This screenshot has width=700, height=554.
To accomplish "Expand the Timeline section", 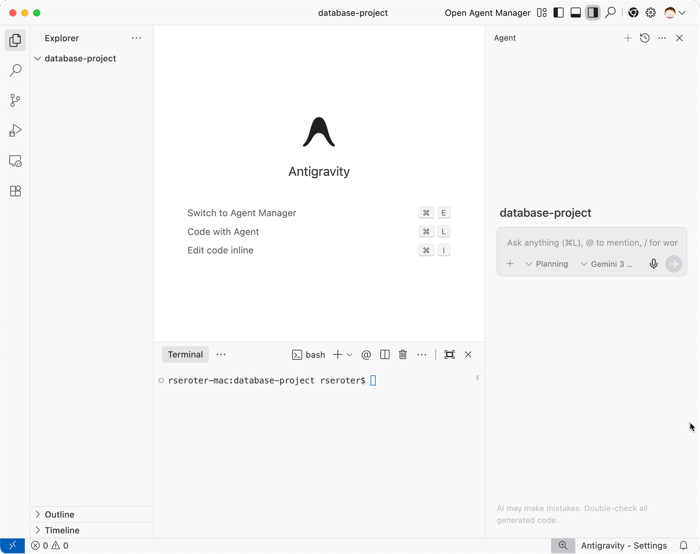I will tap(61, 530).
